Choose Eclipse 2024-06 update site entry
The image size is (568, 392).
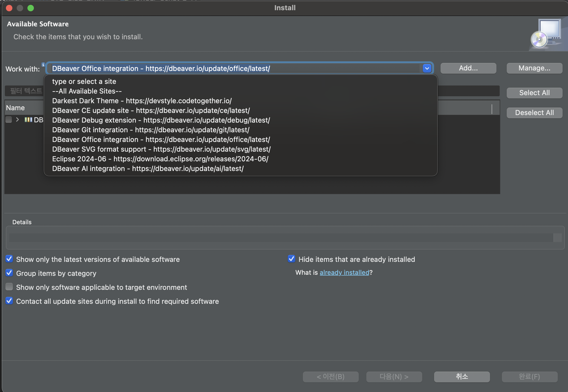click(160, 159)
